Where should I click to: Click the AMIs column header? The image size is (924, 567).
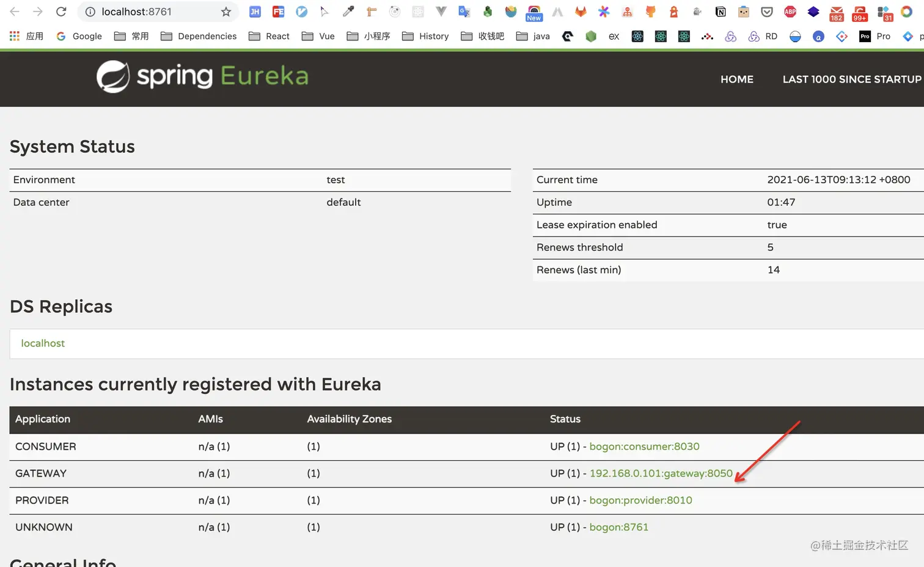[211, 419]
